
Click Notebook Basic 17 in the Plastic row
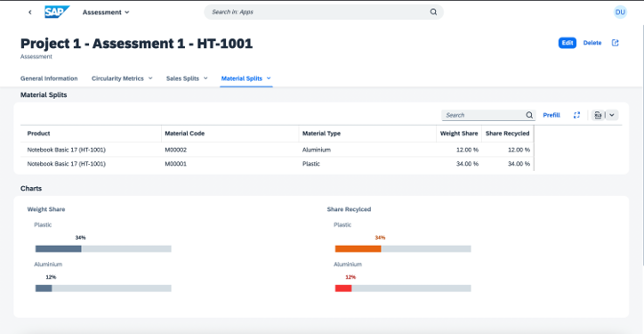pos(66,164)
